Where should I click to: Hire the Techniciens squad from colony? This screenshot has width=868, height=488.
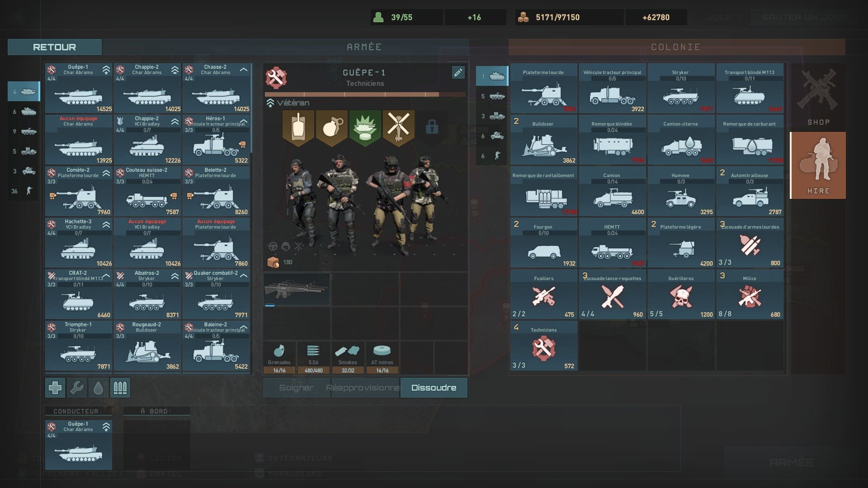[544, 346]
